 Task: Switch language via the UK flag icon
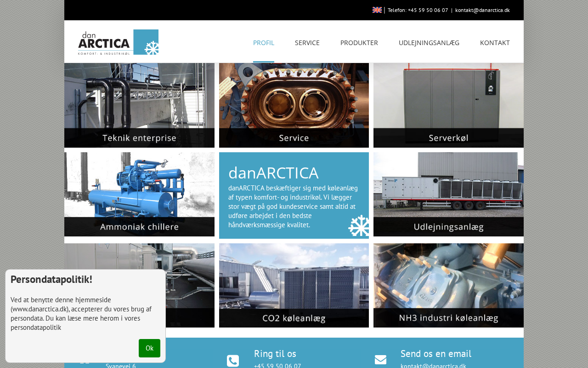[377, 10]
